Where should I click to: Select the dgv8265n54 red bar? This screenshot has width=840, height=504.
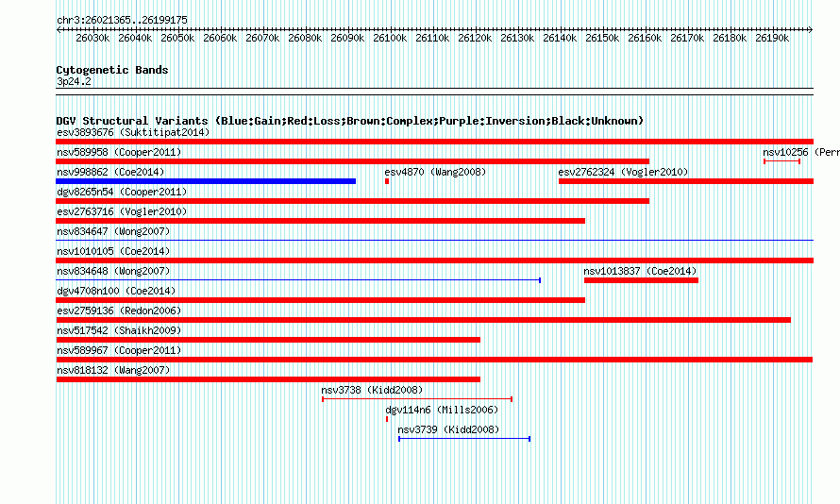coord(352,201)
